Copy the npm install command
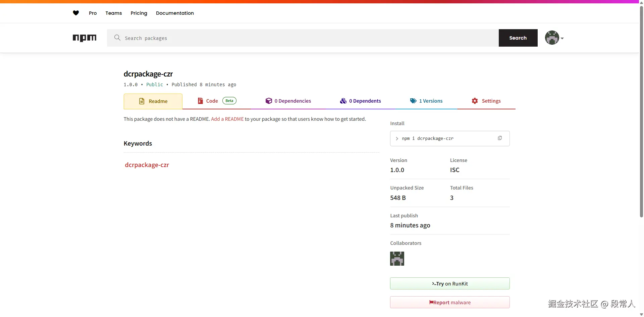Screen dimensions: 644x317 (500, 138)
